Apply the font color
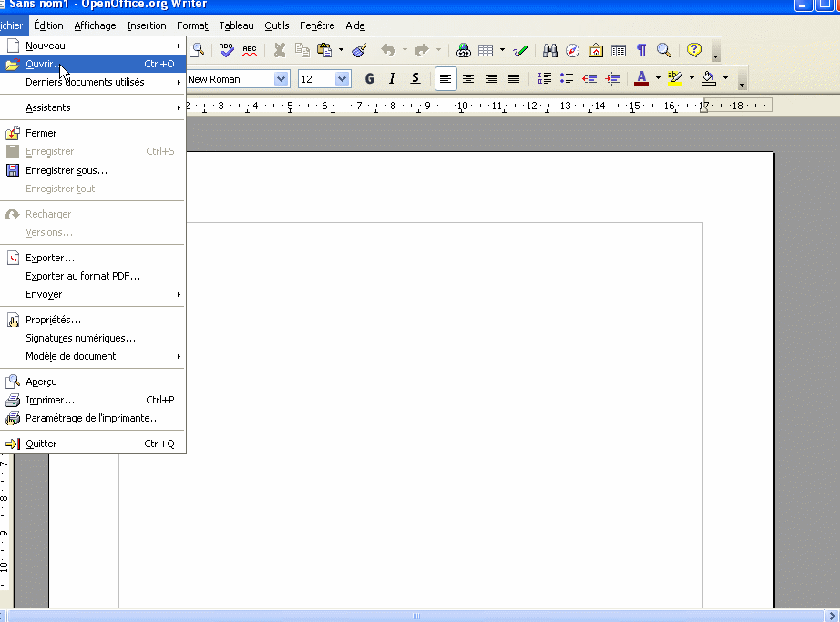This screenshot has height=622, width=840. pyautogui.click(x=641, y=79)
